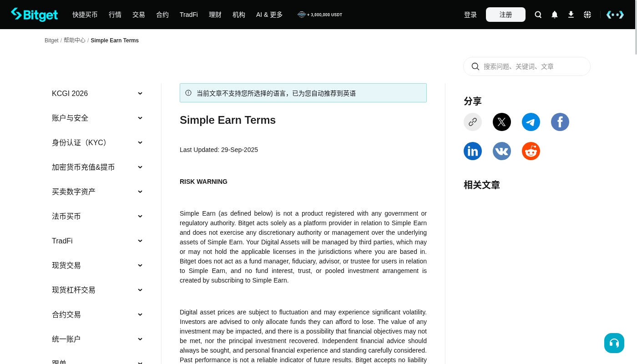Share article on LinkedIn
This screenshot has height=364, width=637.
click(x=473, y=151)
